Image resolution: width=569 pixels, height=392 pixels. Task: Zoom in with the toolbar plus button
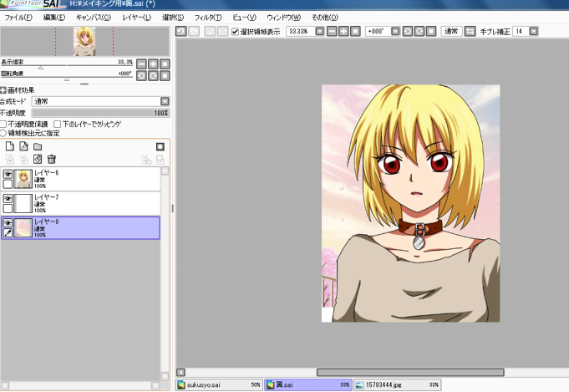(343, 31)
